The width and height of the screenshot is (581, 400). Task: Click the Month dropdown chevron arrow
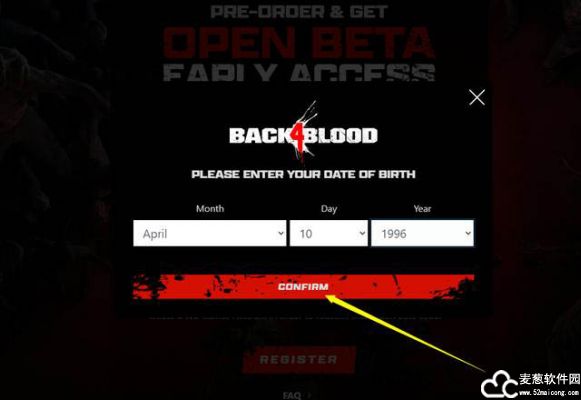pos(281,233)
